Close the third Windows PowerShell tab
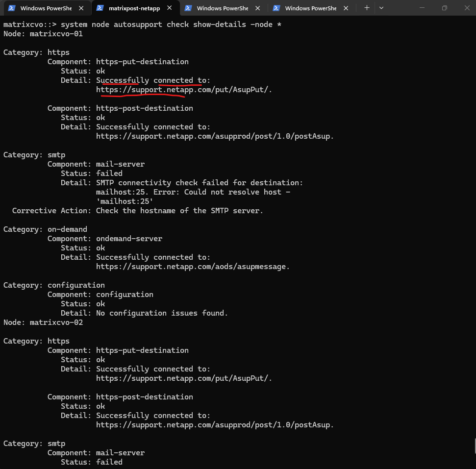Viewport: 476px width, 469px height. pyautogui.click(x=258, y=8)
